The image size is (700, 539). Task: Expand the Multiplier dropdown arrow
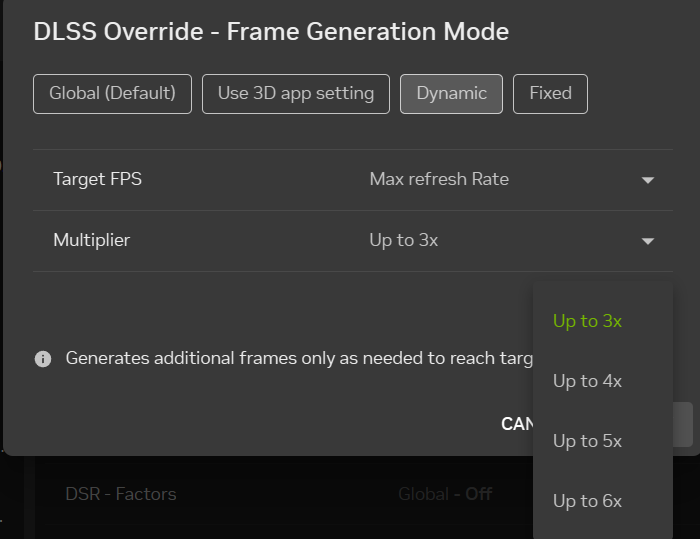pos(648,241)
